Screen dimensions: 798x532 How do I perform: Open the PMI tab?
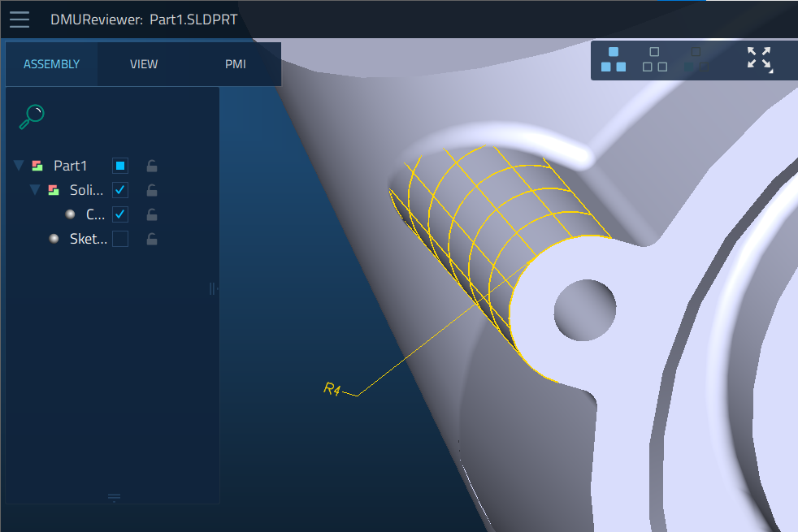tap(235, 64)
